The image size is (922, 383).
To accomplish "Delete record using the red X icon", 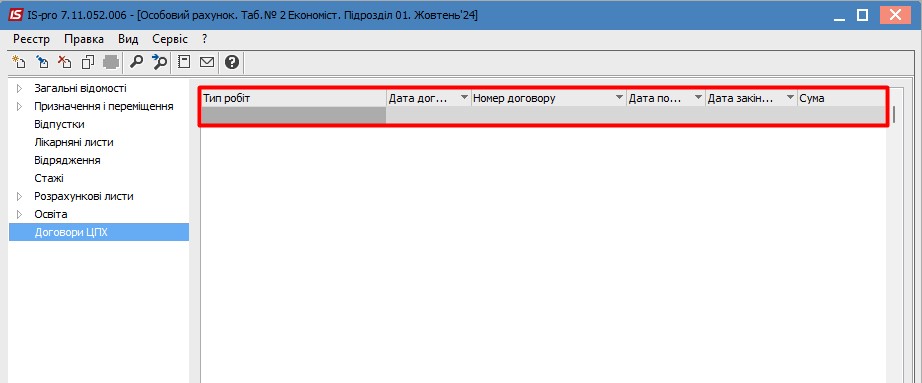I will click(64, 62).
